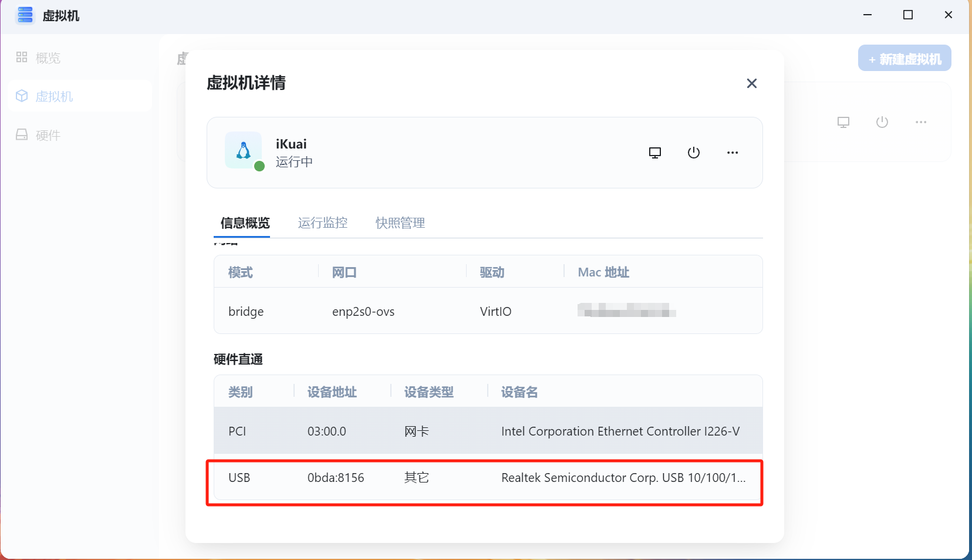972x560 pixels.
Task: Switch to 快照管理 tab
Action: 400,223
